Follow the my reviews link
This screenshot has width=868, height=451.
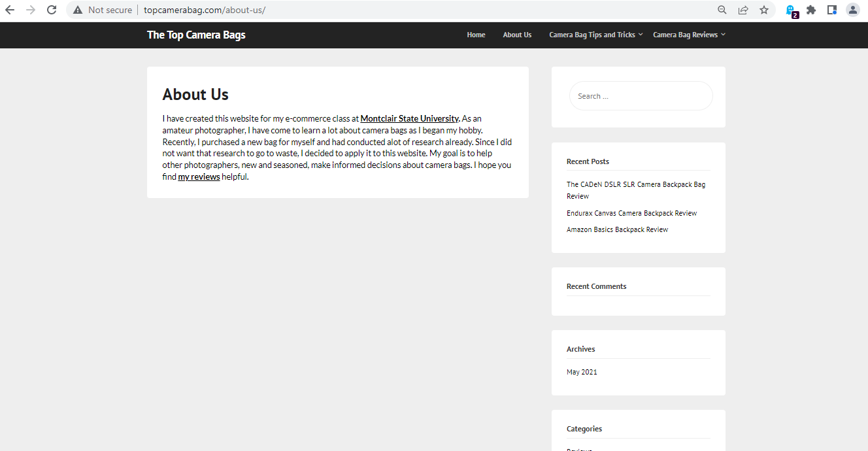(x=199, y=176)
